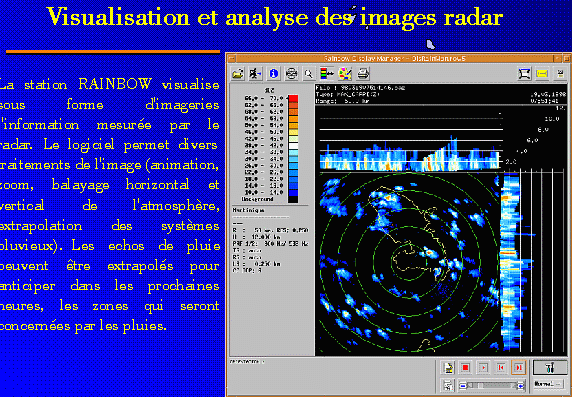Click the window menu button in title bar

pos(231,58)
